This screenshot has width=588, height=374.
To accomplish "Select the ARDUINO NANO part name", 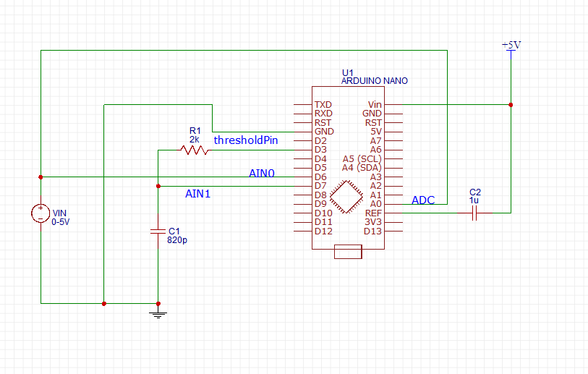I will 374,80.
